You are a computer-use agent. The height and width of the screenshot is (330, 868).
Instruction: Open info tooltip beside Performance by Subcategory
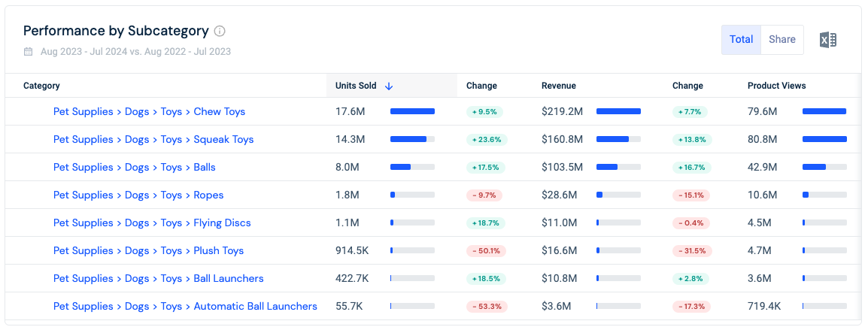(x=220, y=31)
